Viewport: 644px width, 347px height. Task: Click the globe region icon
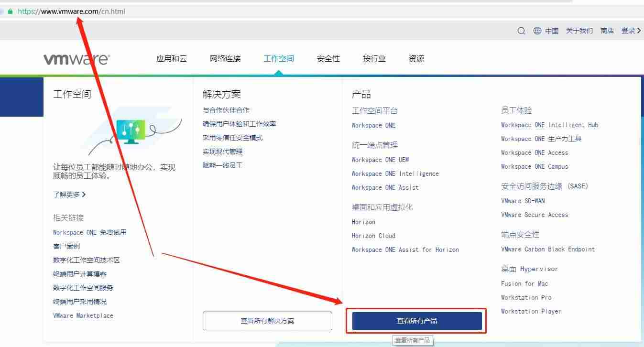537,31
